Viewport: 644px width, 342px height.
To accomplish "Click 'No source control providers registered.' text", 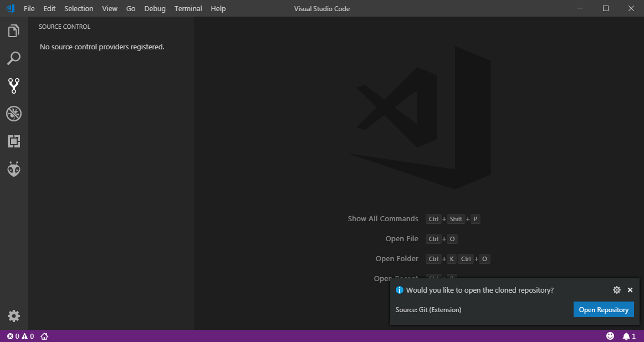I will pyautogui.click(x=102, y=47).
